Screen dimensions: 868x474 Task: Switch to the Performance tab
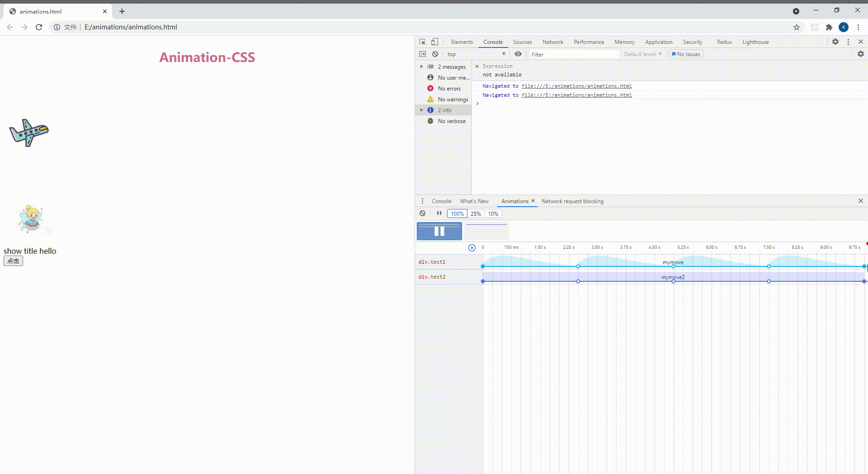589,42
